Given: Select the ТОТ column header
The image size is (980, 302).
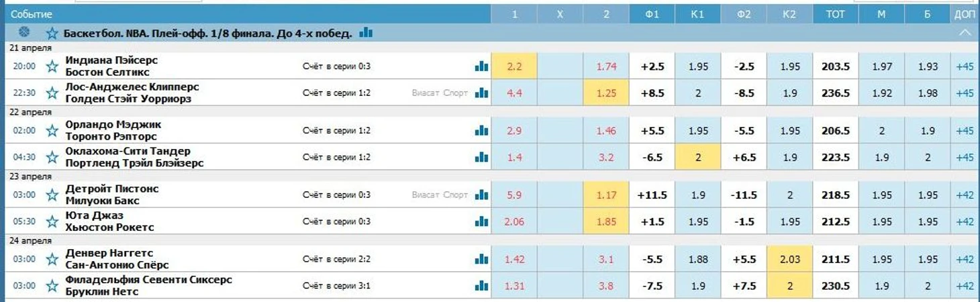Looking at the screenshot, I should [x=835, y=14].
